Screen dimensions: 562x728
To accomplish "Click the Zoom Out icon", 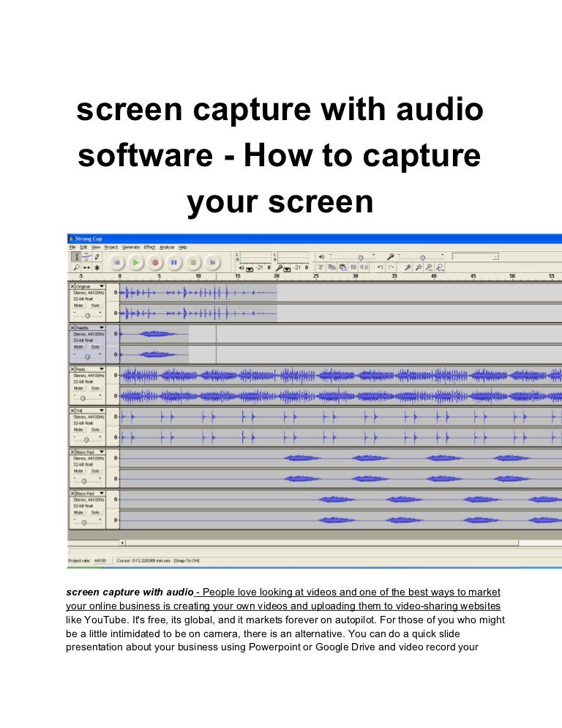I will (x=418, y=267).
